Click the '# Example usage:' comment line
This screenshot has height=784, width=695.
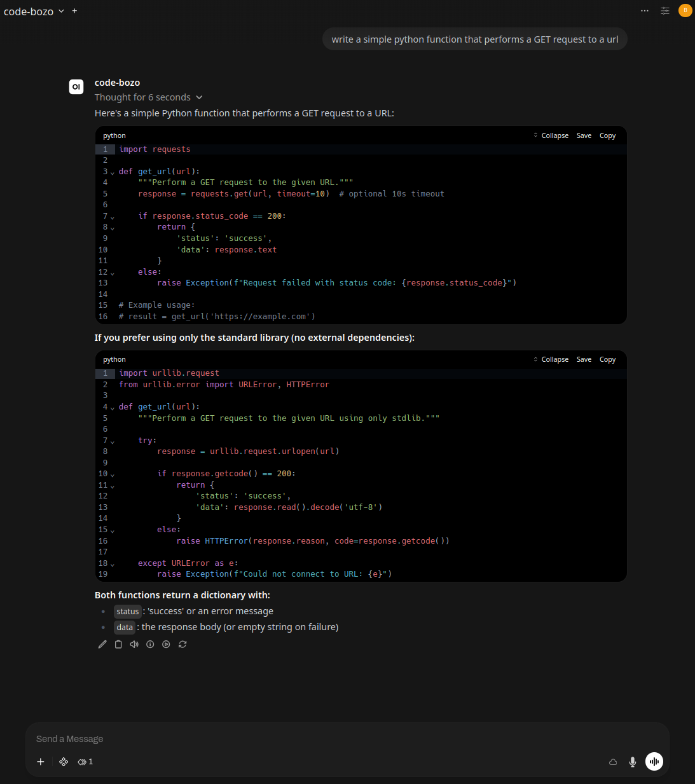point(157,305)
